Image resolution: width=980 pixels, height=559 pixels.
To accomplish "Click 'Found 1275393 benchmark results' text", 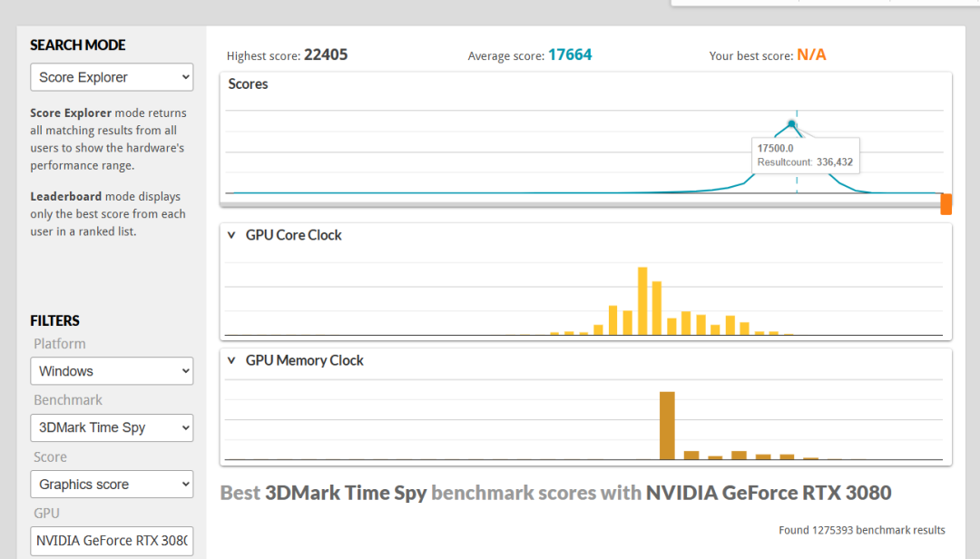I will pos(862,530).
